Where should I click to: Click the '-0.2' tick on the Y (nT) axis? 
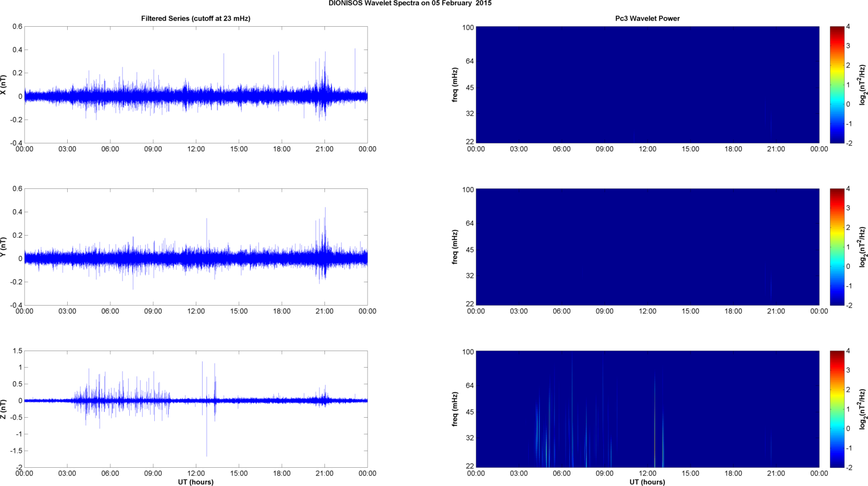[16, 282]
